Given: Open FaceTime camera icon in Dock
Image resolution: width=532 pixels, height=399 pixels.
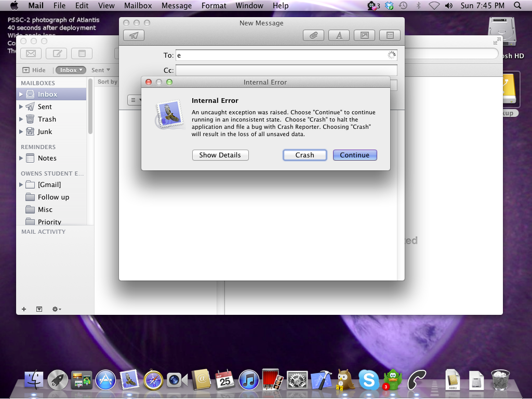Looking at the screenshot, I should 177,380.
